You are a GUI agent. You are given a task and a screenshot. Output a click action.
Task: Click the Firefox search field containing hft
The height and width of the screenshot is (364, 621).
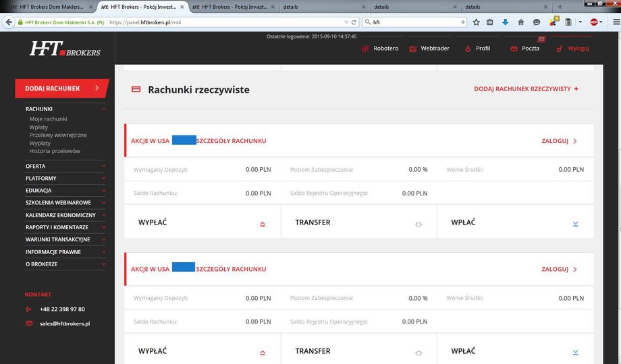tap(414, 22)
